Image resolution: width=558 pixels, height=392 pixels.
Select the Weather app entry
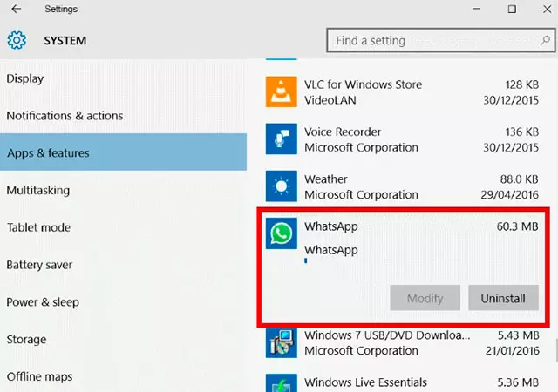(x=402, y=186)
